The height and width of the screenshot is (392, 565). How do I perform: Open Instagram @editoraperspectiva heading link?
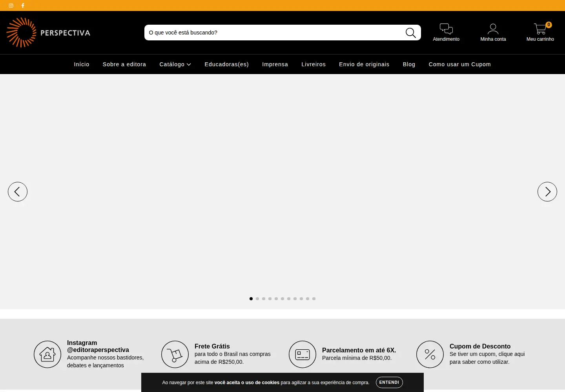point(98,347)
